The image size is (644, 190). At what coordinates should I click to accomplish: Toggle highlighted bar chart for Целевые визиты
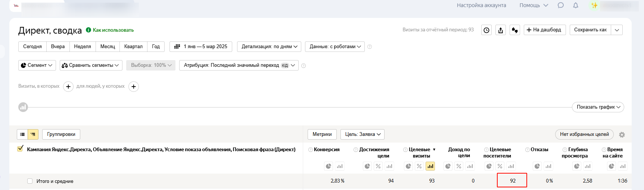coord(430,166)
